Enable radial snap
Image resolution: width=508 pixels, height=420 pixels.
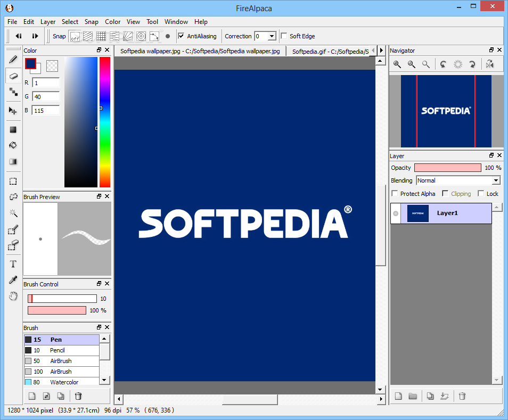(128, 36)
